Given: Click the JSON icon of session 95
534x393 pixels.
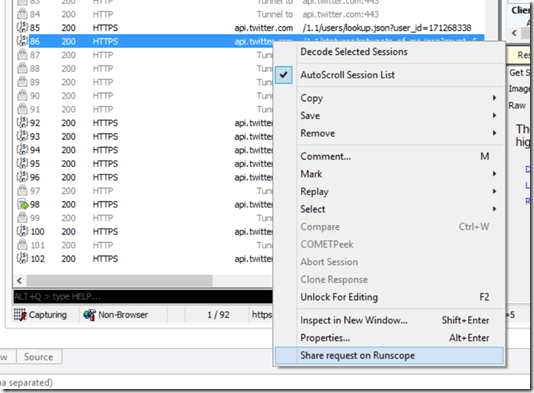Looking at the screenshot, I should (22, 163).
